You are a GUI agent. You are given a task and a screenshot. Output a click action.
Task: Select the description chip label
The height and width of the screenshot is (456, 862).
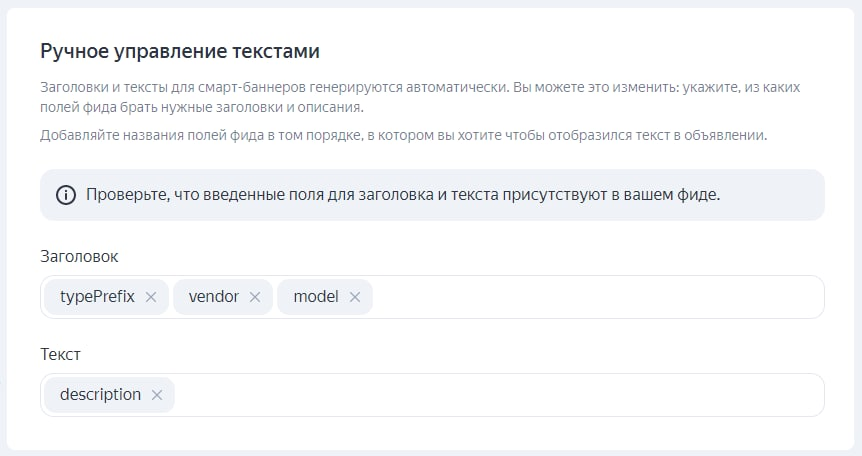pyautogui.click(x=100, y=395)
